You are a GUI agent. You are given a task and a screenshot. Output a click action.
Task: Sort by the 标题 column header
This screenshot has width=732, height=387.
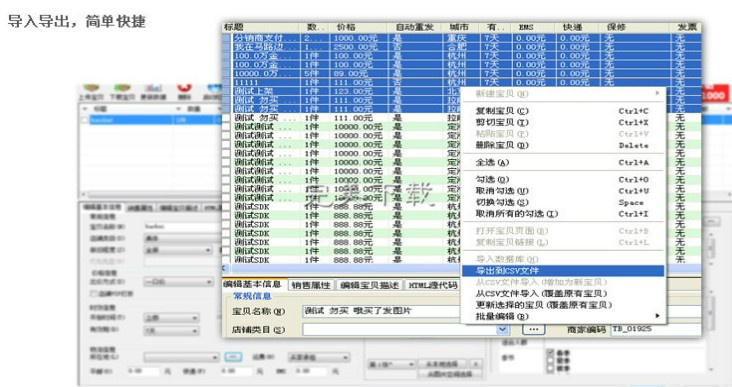[260, 27]
